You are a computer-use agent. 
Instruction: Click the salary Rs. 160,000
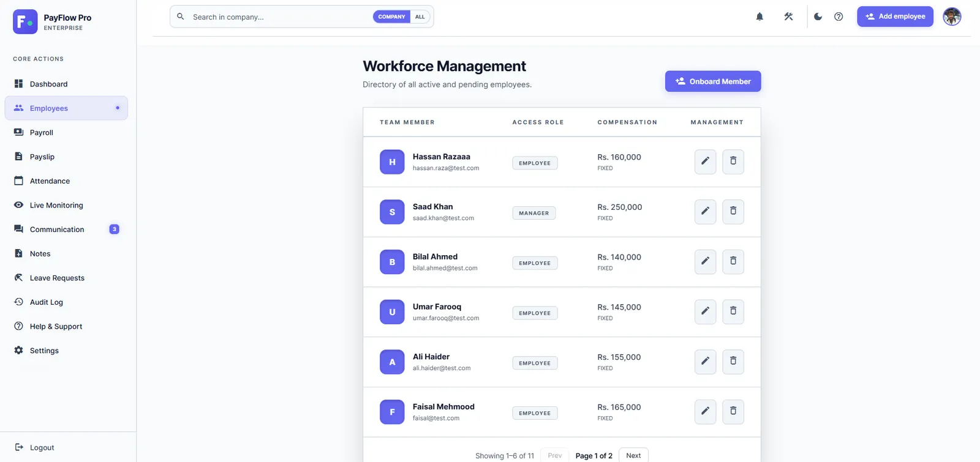[619, 157]
